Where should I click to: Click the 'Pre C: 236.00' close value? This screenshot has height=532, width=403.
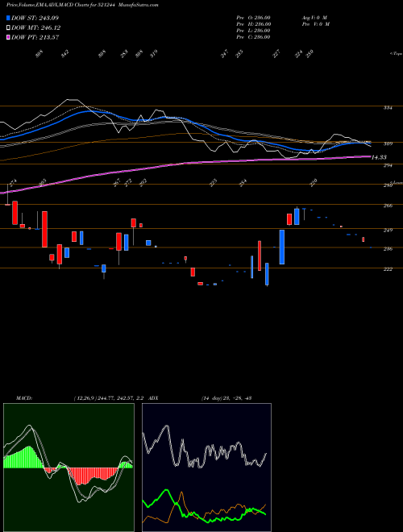(253, 37)
